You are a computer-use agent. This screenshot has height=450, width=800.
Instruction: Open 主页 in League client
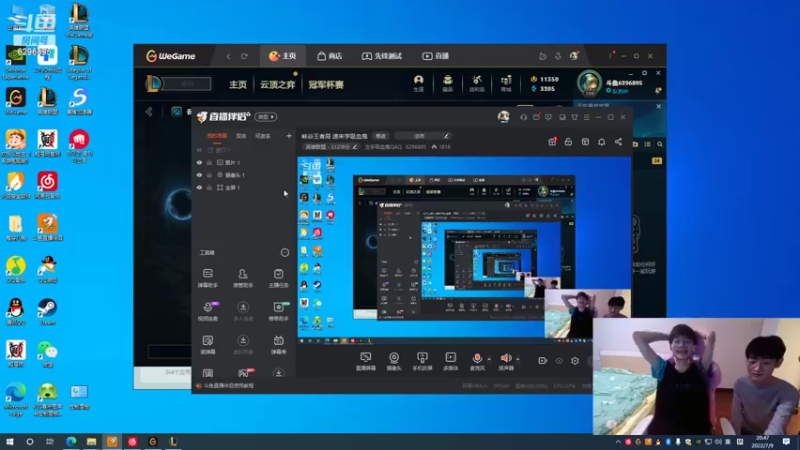238,85
